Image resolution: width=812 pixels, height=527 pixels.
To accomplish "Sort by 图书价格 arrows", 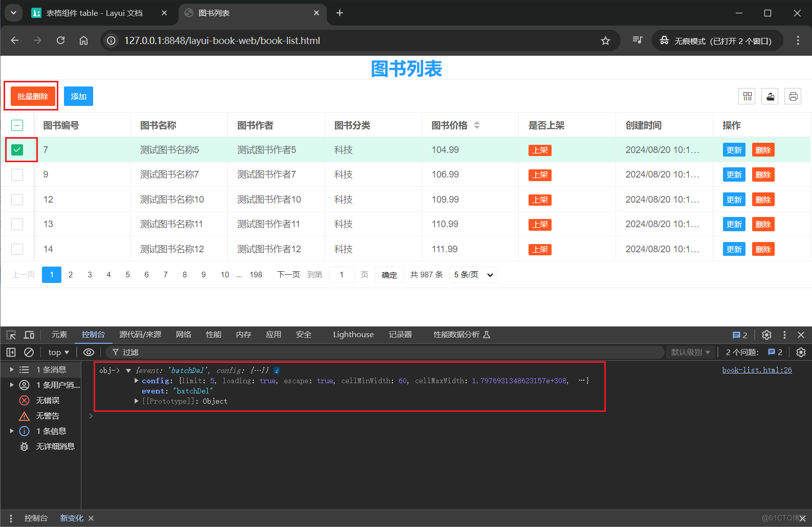I will 477,125.
